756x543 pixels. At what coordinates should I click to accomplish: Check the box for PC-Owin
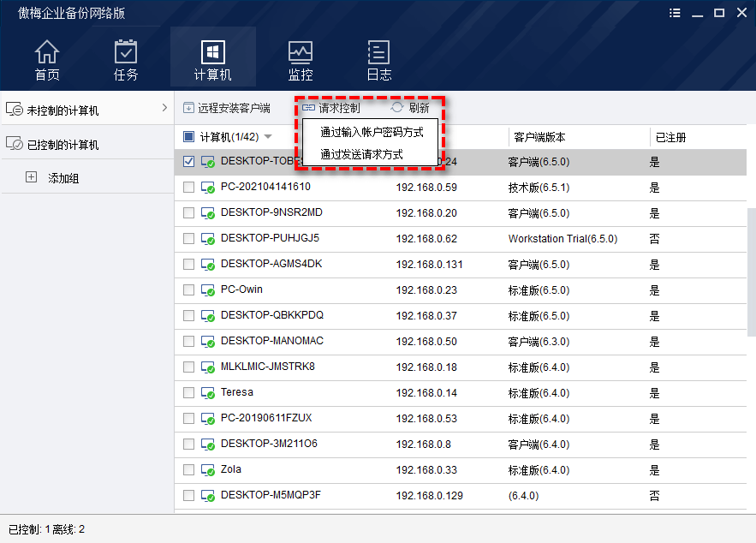click(x=188, y=290)
